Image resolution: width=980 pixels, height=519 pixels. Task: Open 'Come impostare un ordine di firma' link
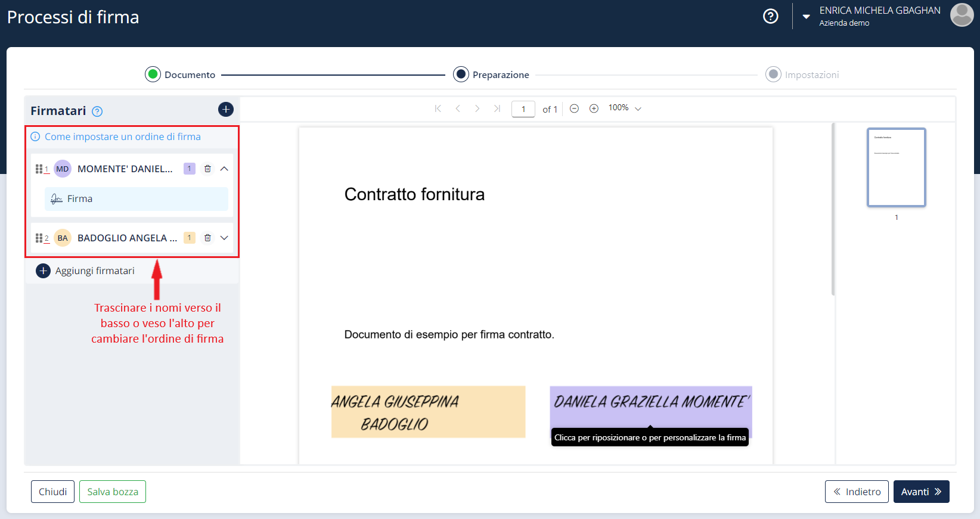(x=122, y=136)
